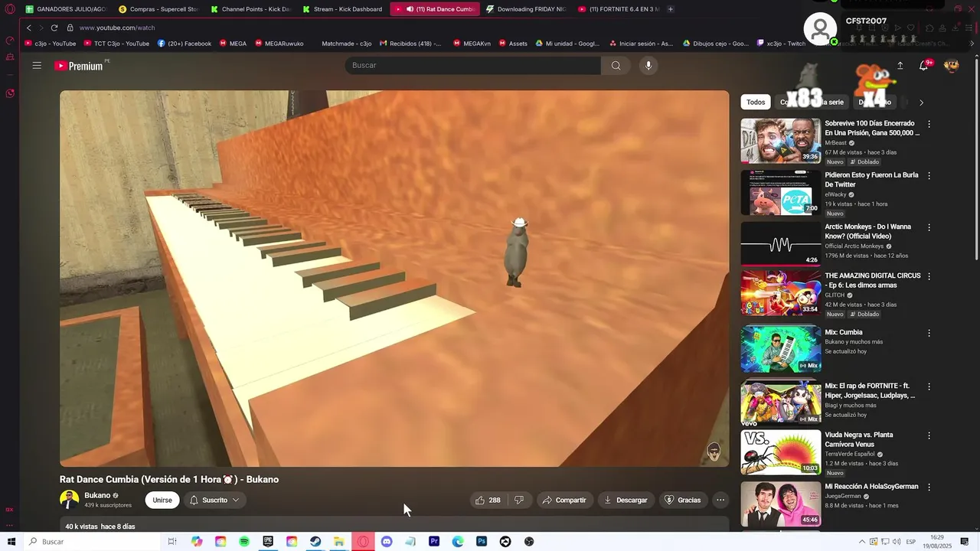Open OBS Studio from the taskbar
This screenshot has height=551, width=980.
[529, 542]
